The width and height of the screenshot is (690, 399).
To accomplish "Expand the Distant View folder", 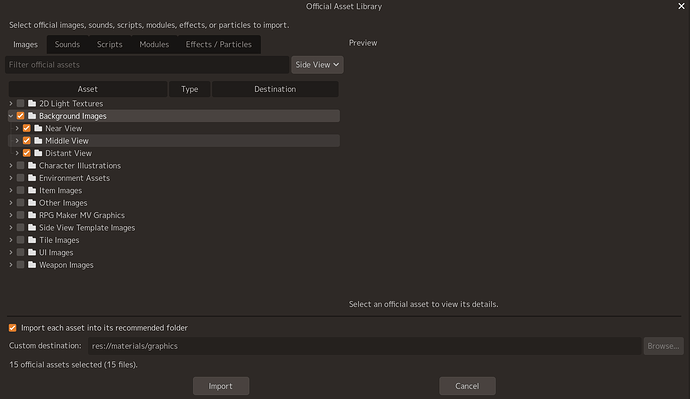I will click(x=17, y=153).
